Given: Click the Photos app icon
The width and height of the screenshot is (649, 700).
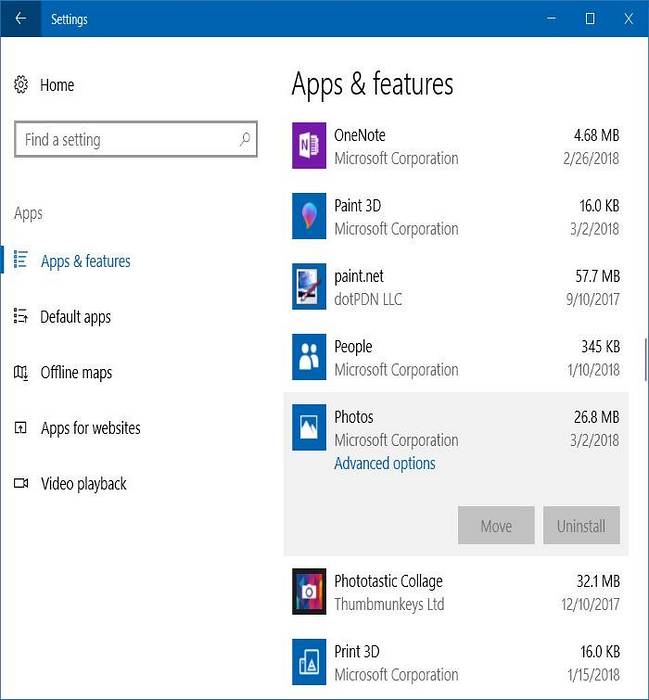Looking at the screenshot, I should point(309,428).
